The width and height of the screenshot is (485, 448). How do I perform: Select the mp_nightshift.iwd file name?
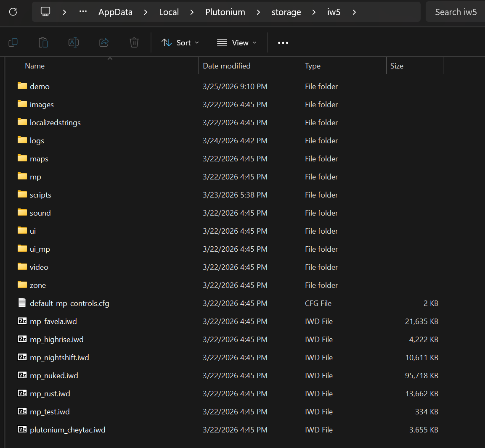point(59,357)
